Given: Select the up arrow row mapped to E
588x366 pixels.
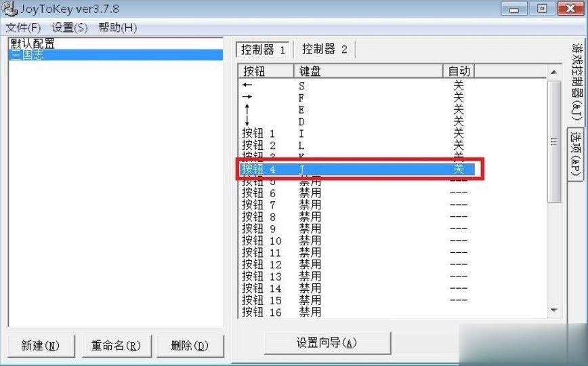Looking at the screenshot, I should coord(357,109).
